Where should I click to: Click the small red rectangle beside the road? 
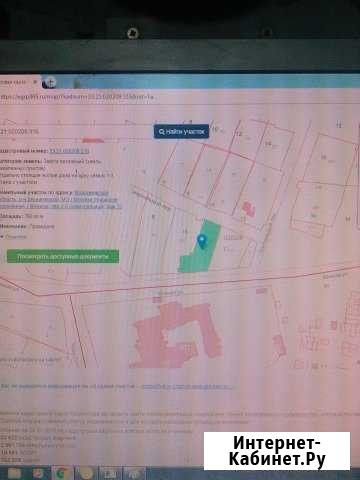click(261, 291)
